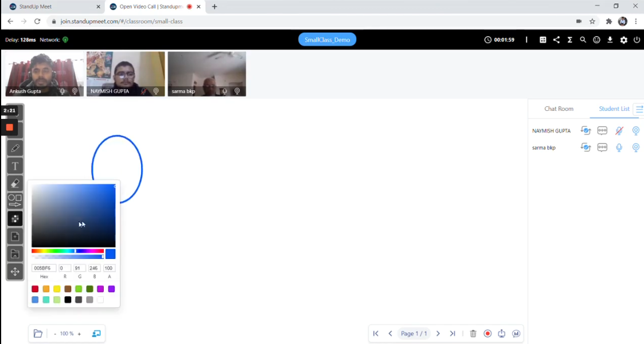Click inside the saturation color gradient area
This screenshot has width=644, height=344.
[73, 215]
